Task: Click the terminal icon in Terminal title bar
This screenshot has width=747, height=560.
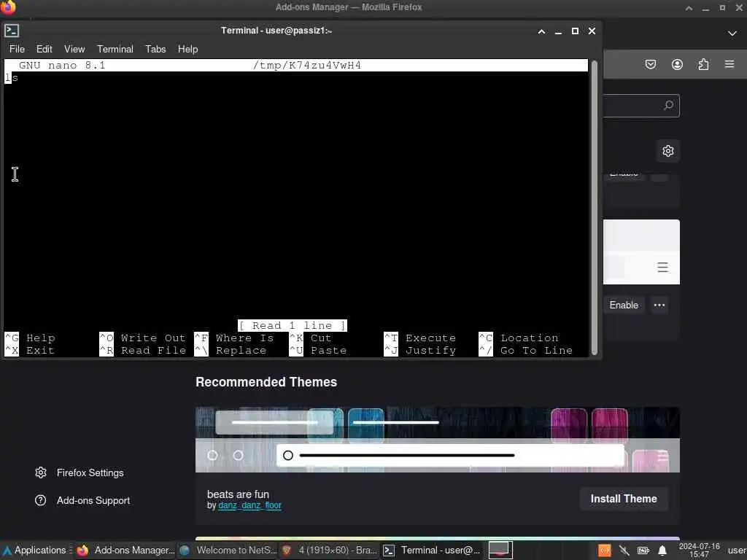Action: 12,31
